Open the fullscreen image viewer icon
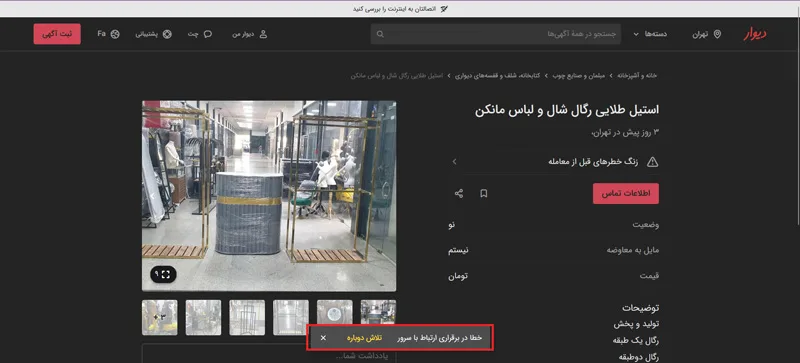Viewport: 800px width, 363px height. 163,275
